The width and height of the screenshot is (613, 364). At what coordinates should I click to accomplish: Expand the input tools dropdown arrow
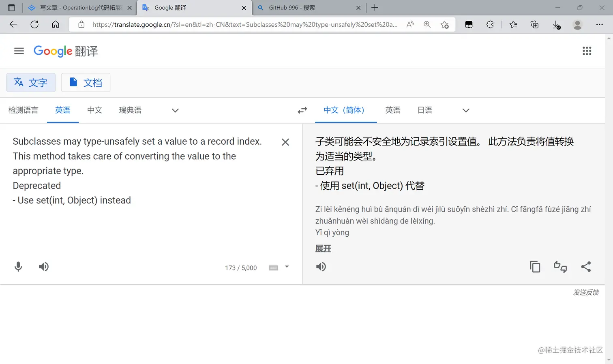(287, 267)
